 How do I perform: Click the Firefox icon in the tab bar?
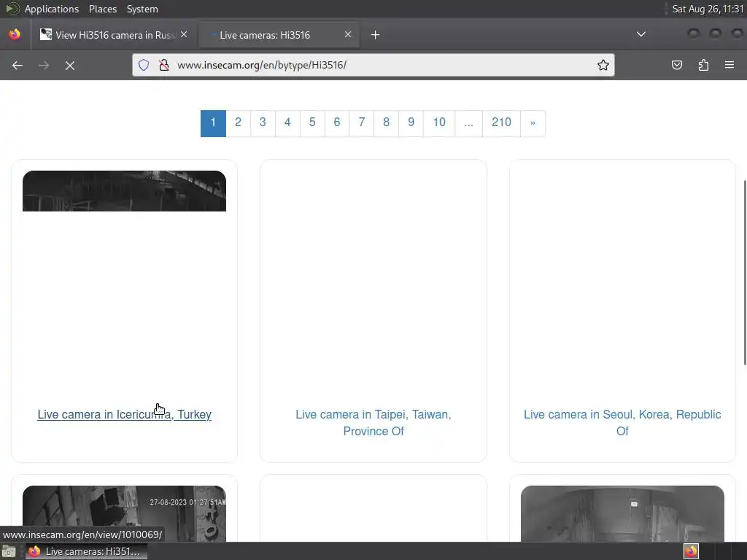tap(15, 34)
